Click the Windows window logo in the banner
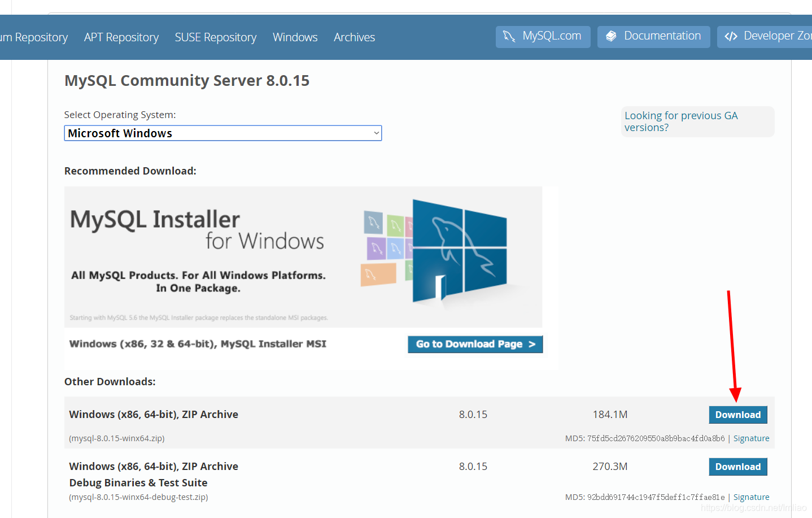Viewport: 812px width, 518px height. tap(459, 251)
